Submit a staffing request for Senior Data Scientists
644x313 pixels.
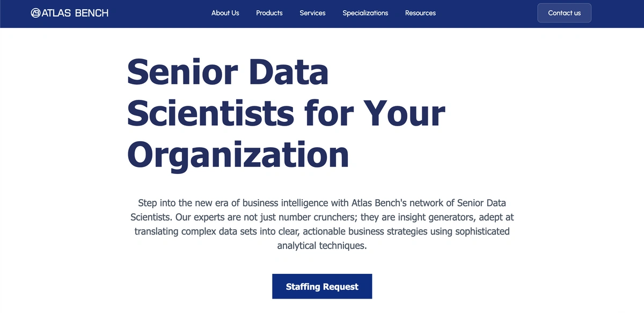[x=322, y=286]
